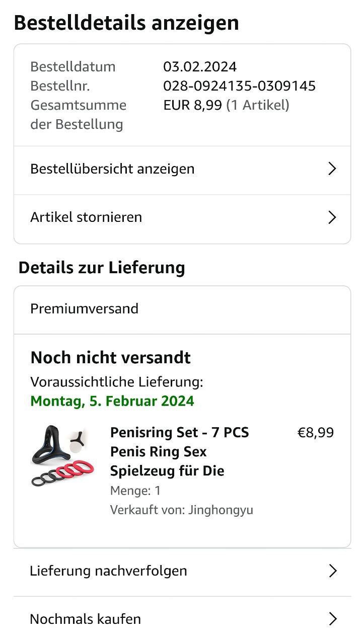Image resolution: width=364 pixels, height=644 pixels.
Task: Open the Penisring Set product title link
Action: pyautogui.click(x=179, y=452)
